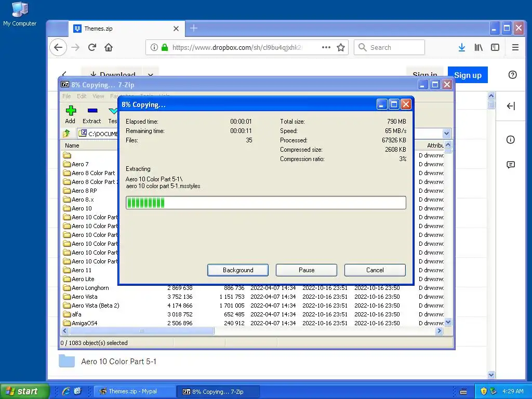Close the Themes.zip browser tab
Viewport: 532px width, 399px height.
coord(176,29)
